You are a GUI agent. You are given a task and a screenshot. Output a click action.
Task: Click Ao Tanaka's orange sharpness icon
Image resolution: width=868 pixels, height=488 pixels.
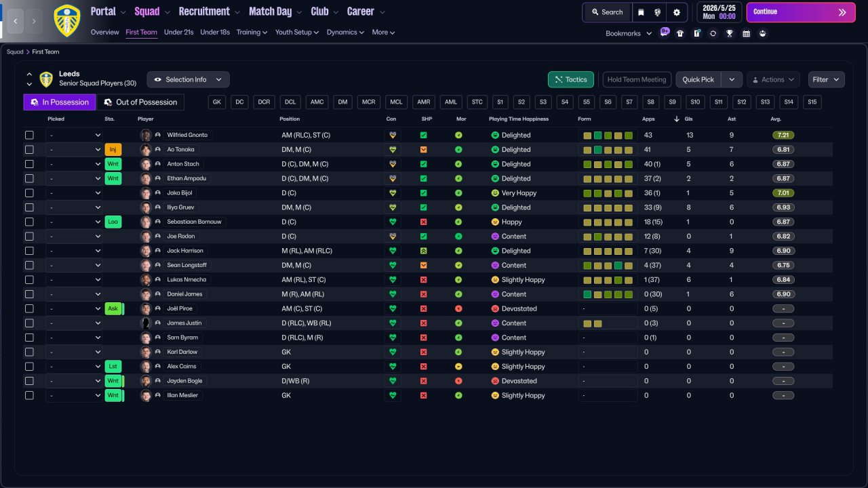click(424, 149)
